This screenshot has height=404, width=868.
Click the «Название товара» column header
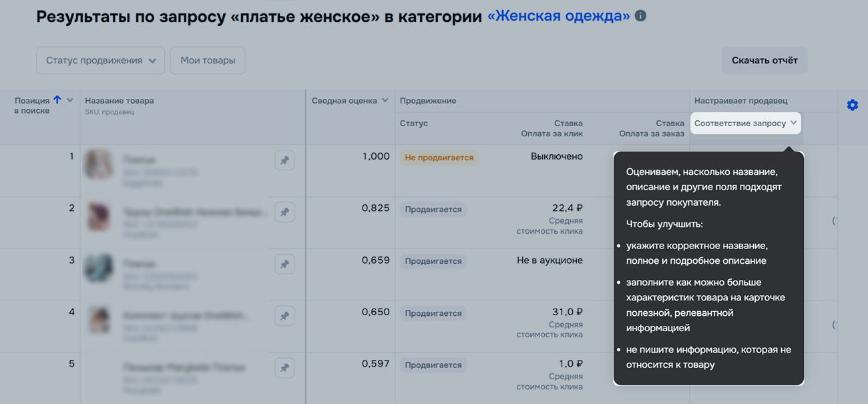119,101
